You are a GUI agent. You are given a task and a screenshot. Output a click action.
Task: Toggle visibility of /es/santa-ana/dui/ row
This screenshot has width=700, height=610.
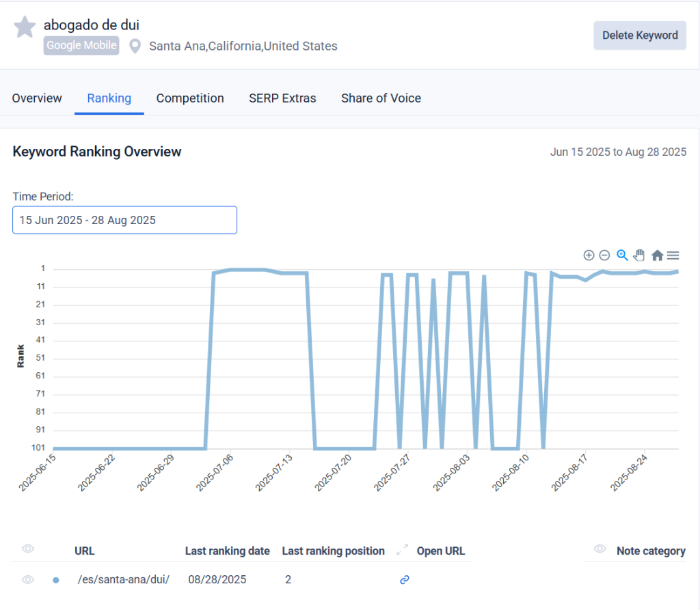pos(27,580)
